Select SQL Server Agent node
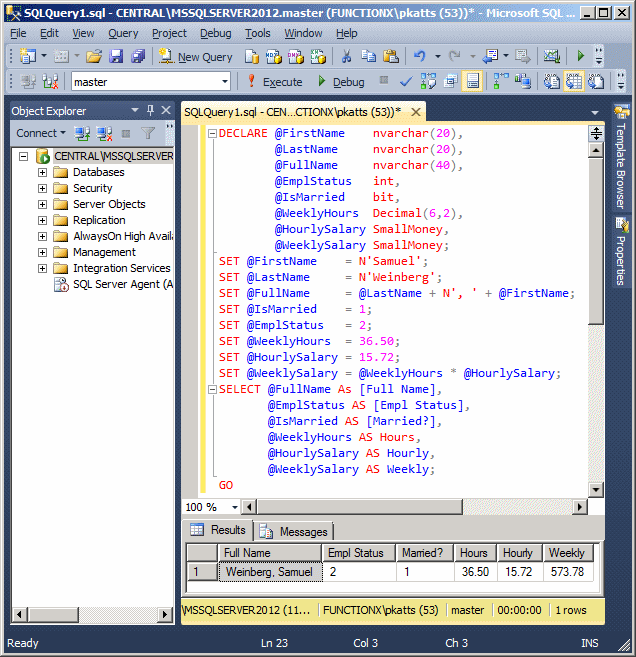Viewport: 636px width, 657px height. (x=114, y=285)
